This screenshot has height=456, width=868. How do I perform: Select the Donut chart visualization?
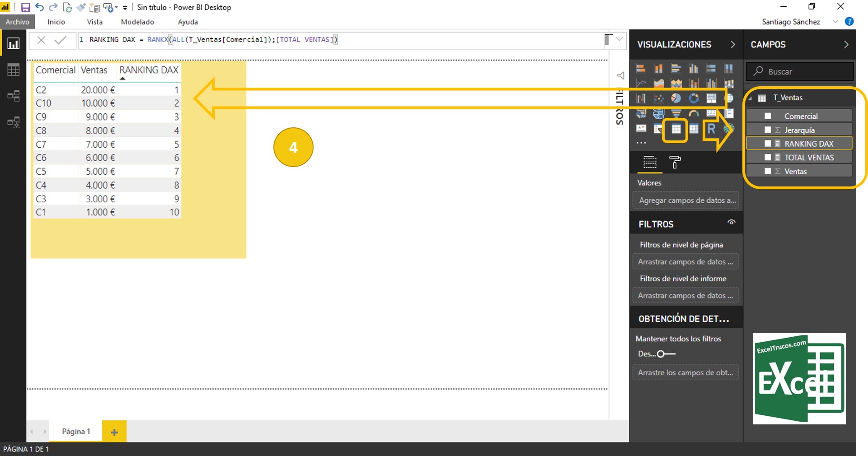(694, 98)
